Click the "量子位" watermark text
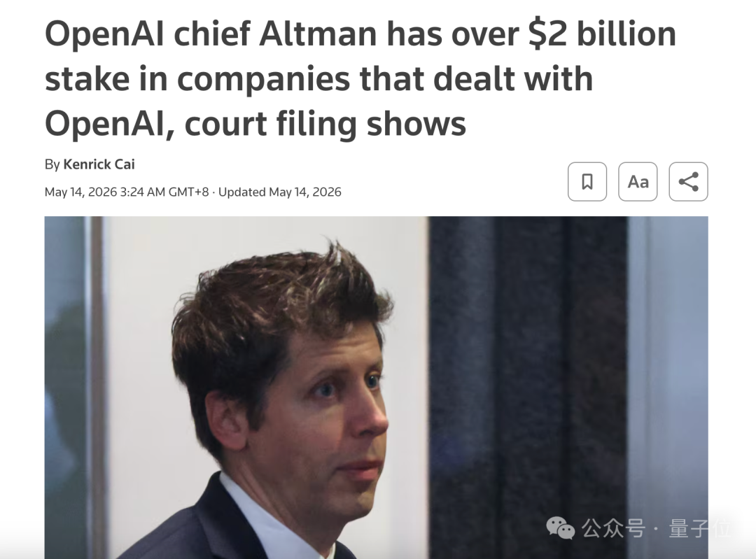 click(x=699, y=529)
